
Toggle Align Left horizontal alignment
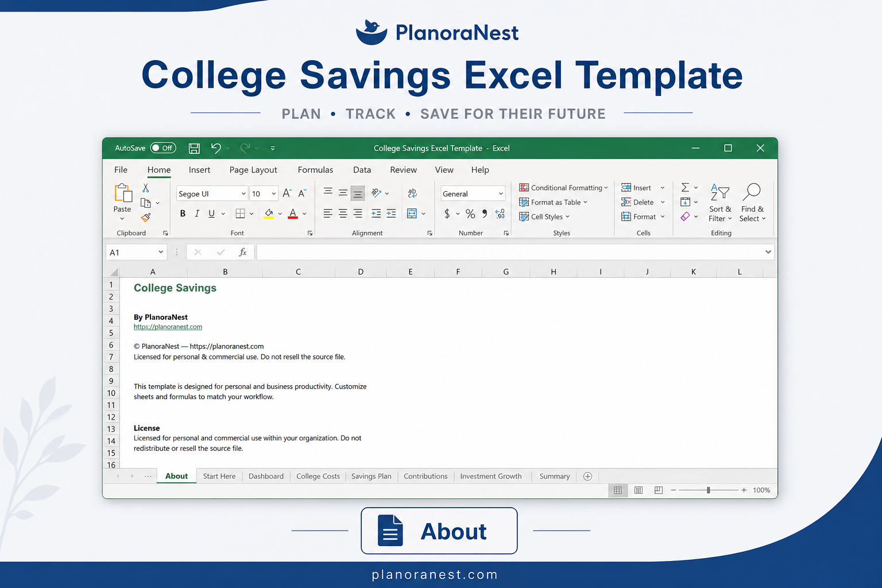[328, 214]
